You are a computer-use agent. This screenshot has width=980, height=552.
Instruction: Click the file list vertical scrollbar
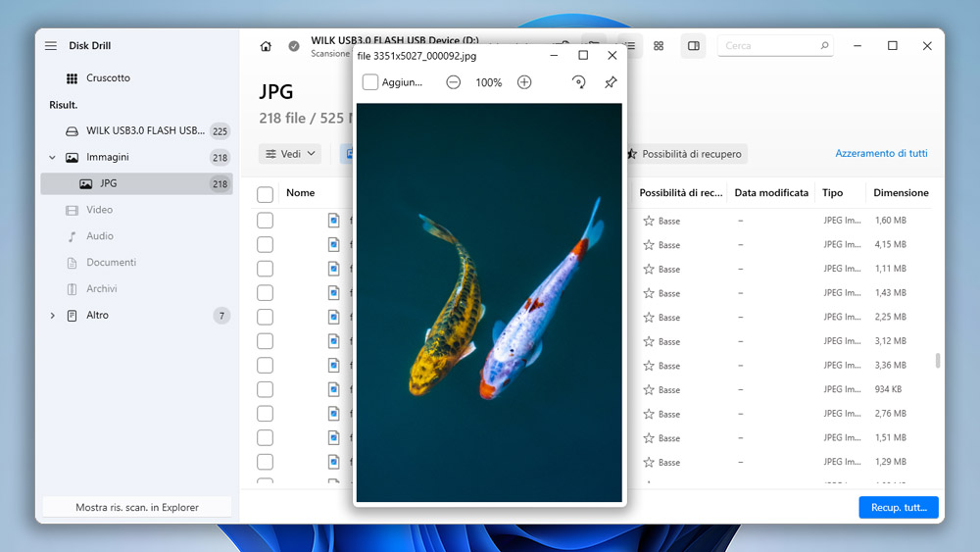[938, 361]
